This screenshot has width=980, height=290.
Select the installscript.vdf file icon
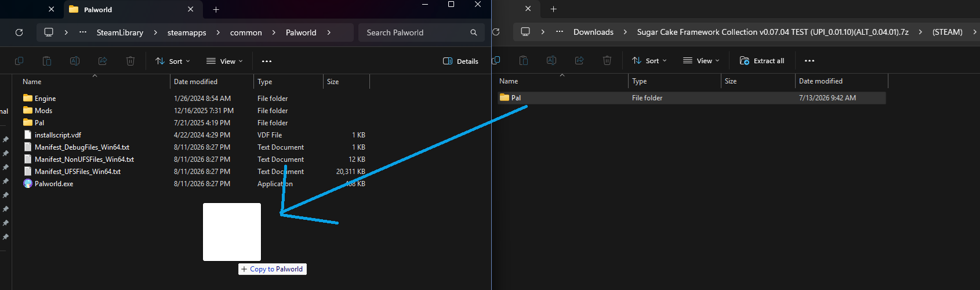pos(27,135)
